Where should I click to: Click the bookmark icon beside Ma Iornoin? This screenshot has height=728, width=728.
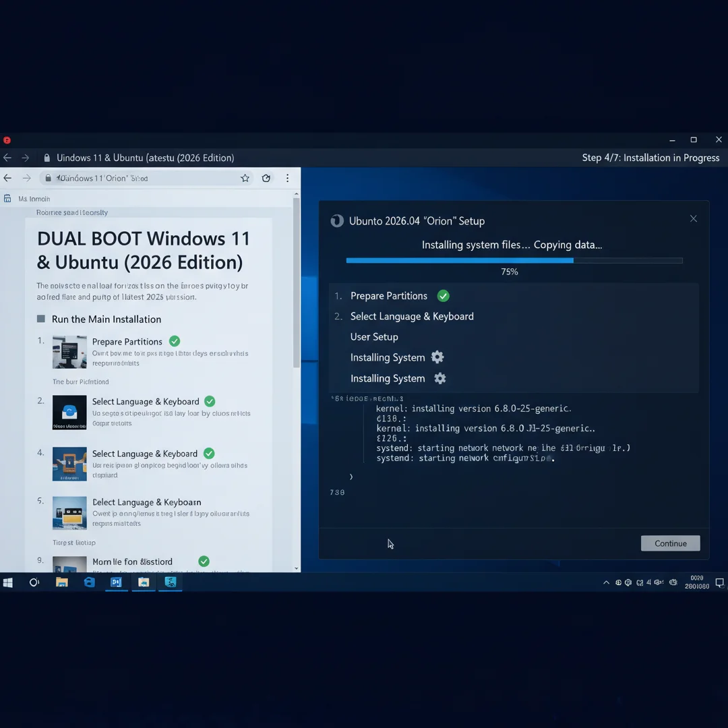point(7,199)
